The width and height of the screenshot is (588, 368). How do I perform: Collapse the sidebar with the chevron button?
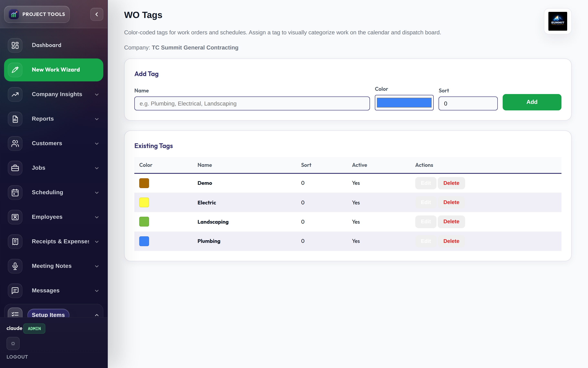[x=97, y=14]
